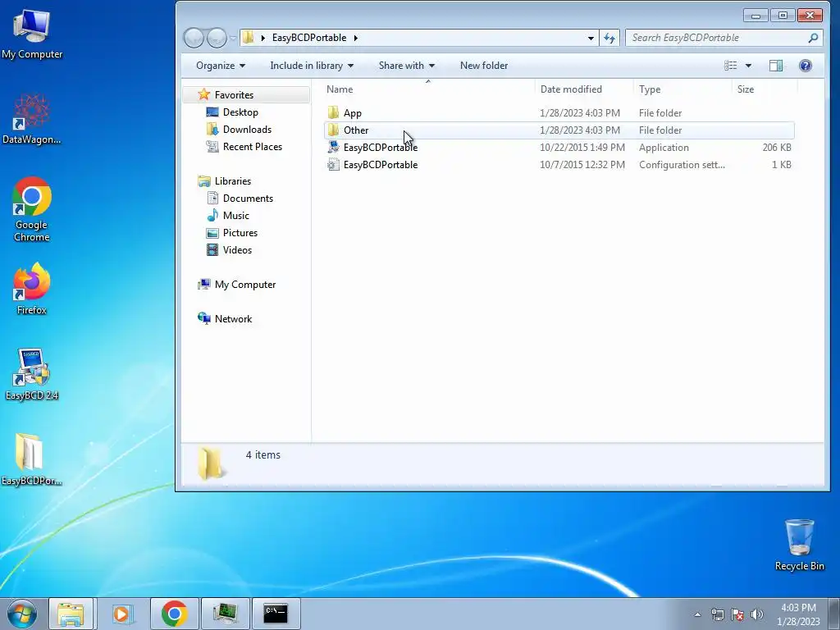840x630 pixels.
Task: Open the My Computer desktop icon
Action: (x=32, y=33)
